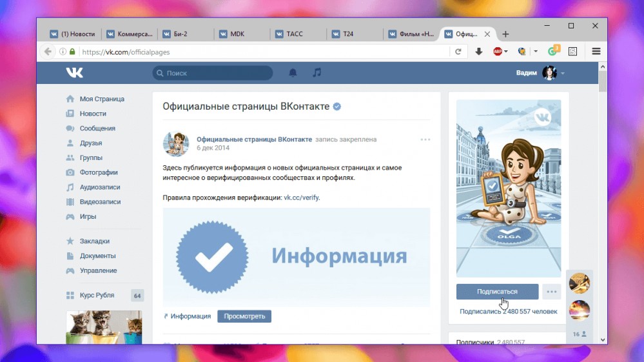This screenshot has height=362, width=644.
Task: Click the document icon beside Документы
Action: (x=70, y=256)
